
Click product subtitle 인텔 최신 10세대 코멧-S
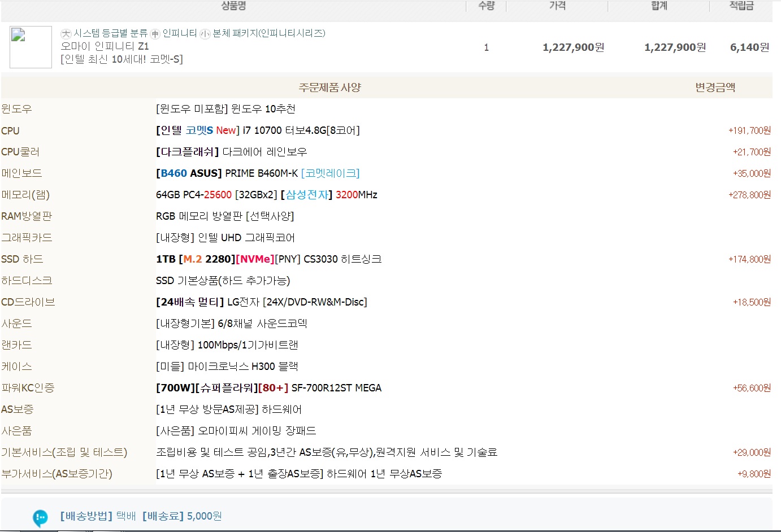pos(122,59)
